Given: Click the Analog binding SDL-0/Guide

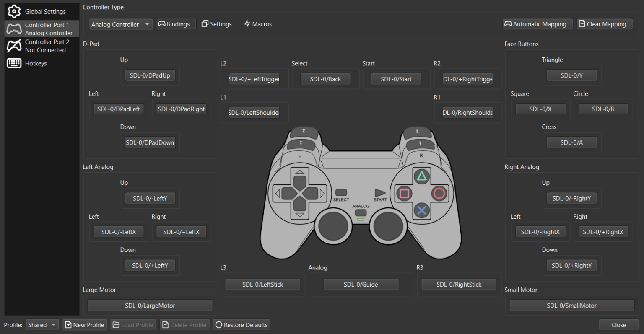Looking at the screenshot, I should coord(361,285).
